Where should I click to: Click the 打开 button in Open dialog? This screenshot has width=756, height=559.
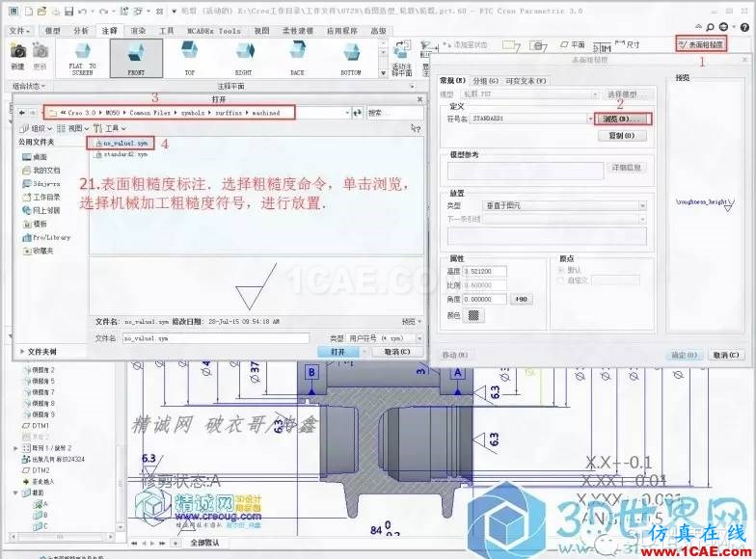pos(337,352)
